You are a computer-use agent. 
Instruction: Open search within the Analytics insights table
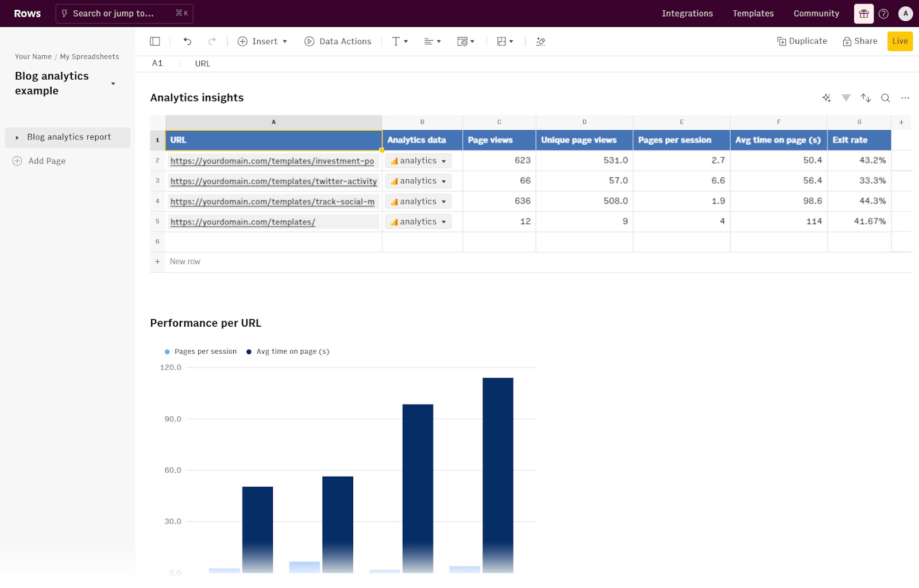(x=885, y=98)
